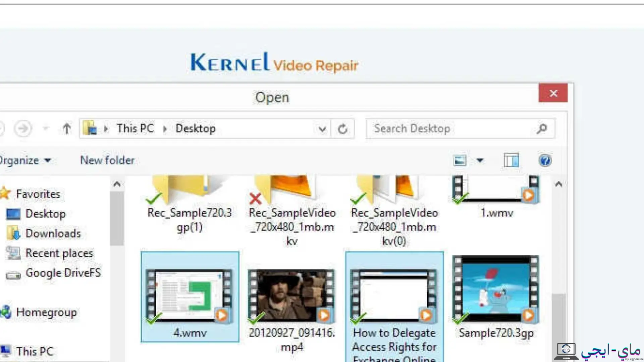The width and height of the screenshot is (644, 362).
Task: Refresh the Desktop folder view
Action: pos(342,129)
